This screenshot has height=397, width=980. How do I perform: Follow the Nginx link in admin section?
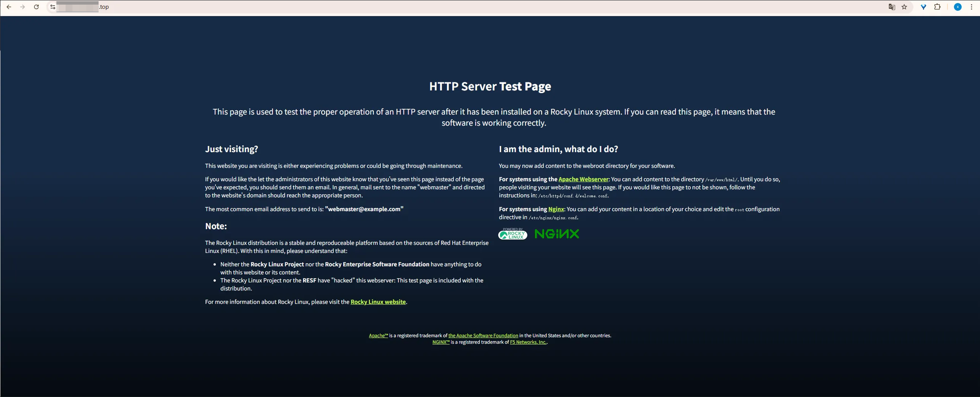click(x=556, y=209)
